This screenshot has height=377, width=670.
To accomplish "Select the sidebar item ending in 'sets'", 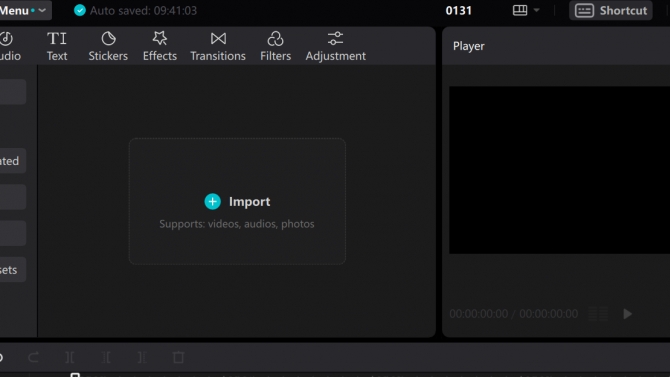I will click(x=13, y=270).
